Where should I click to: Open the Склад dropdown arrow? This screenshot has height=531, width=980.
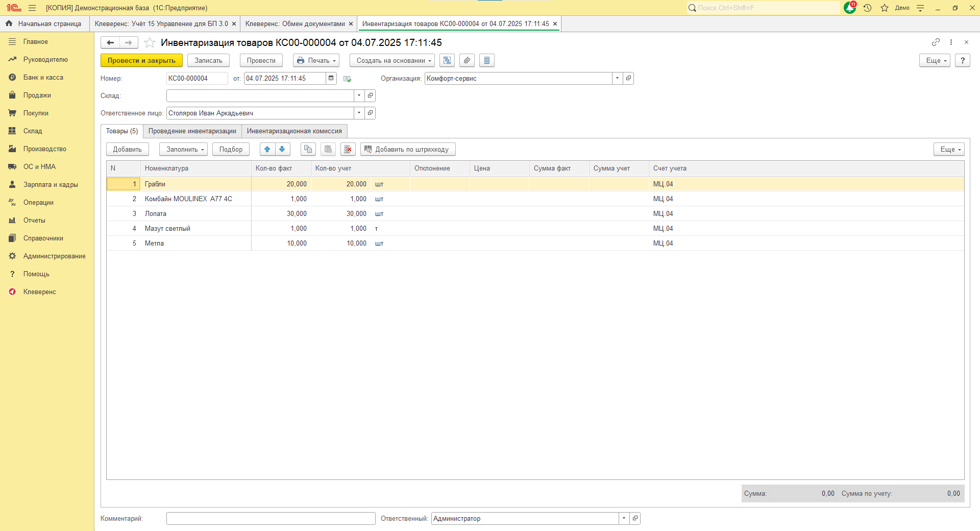pos(359,95)
